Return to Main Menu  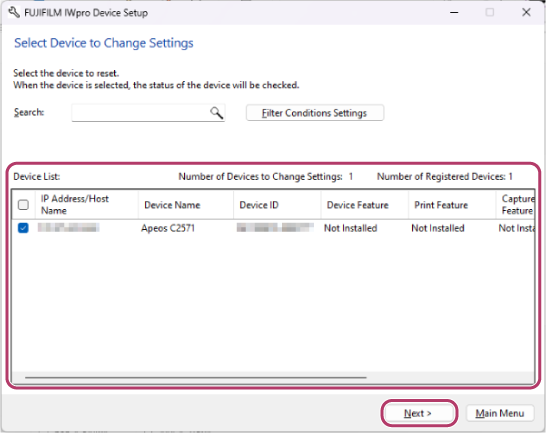coord(500,413)
